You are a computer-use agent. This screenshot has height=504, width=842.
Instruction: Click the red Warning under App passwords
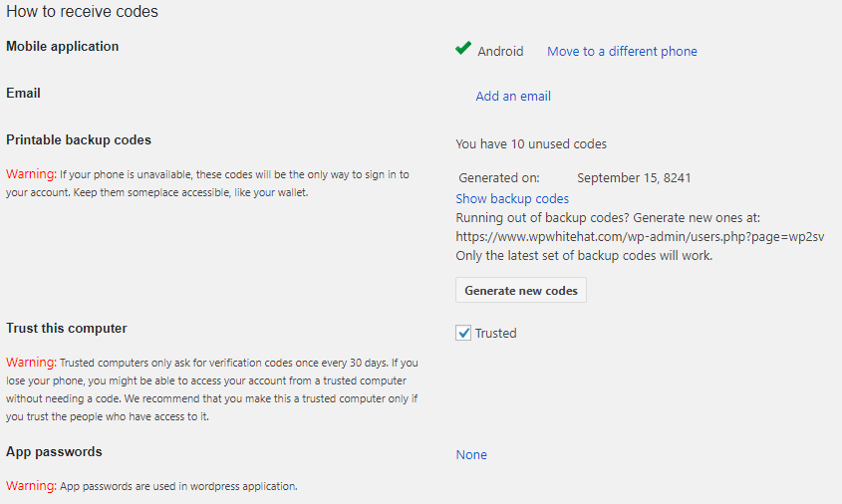pyautogui.click(x=30, y=486)
